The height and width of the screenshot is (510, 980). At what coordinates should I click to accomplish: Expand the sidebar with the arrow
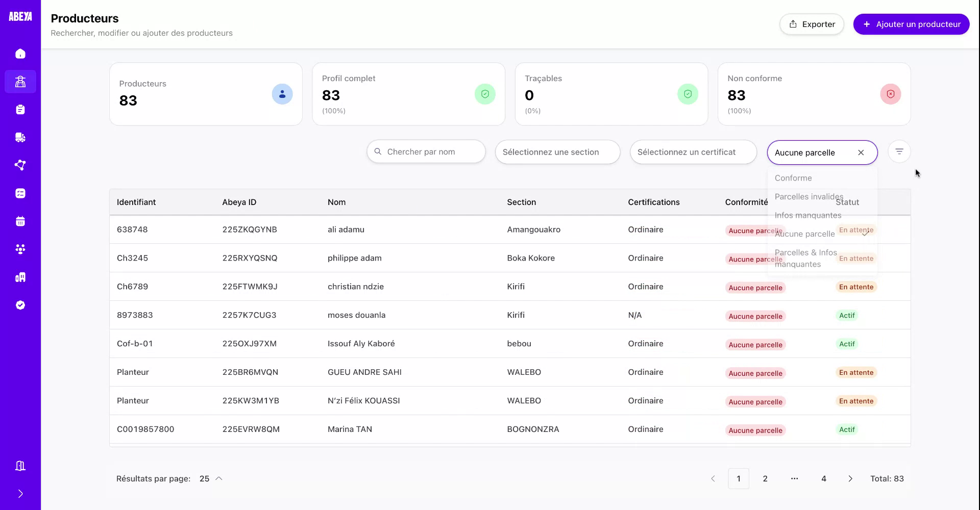[x=20, y=494]
